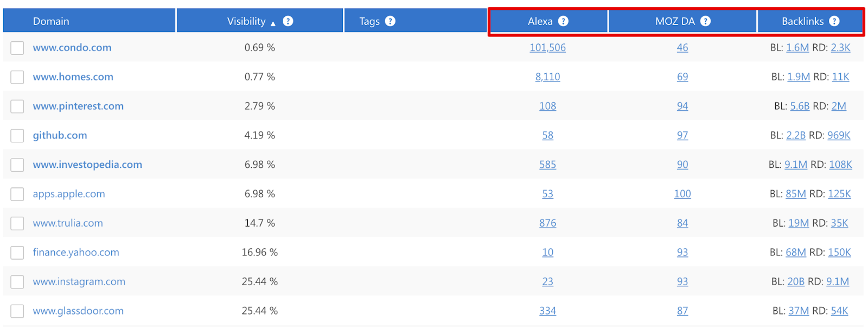
Task: Check the www.trulia.com row checkbox
Action: click(17, 223)
